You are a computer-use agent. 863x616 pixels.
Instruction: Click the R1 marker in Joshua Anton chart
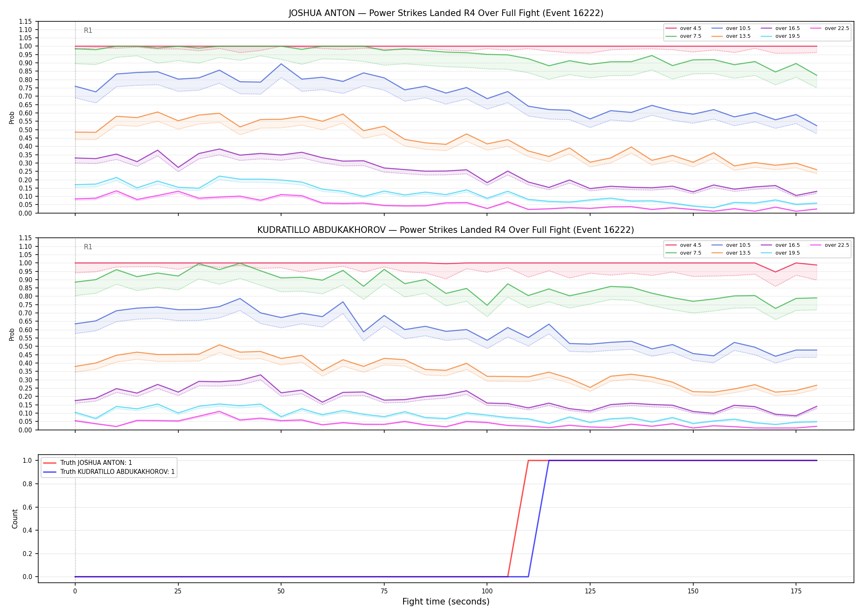[88, 30]
